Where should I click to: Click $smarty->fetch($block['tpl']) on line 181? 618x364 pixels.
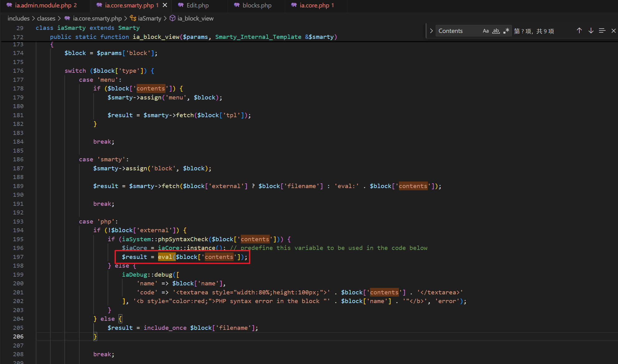(197, 115)
